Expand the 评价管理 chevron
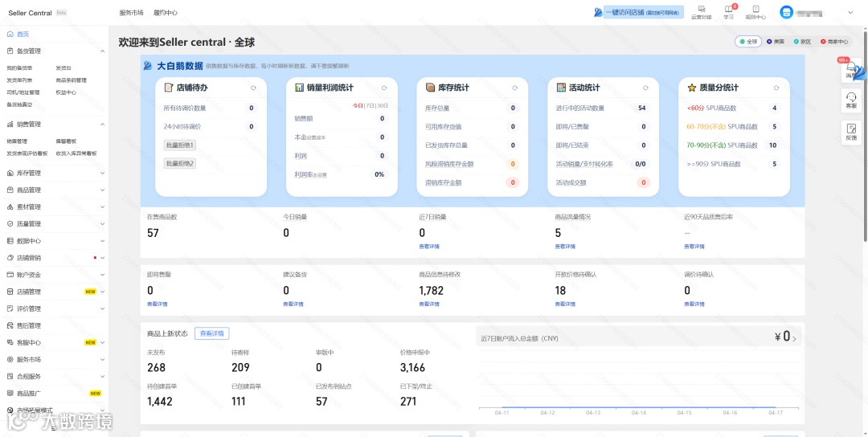Viewport: 868px width, 437px height. coord(102,308)
